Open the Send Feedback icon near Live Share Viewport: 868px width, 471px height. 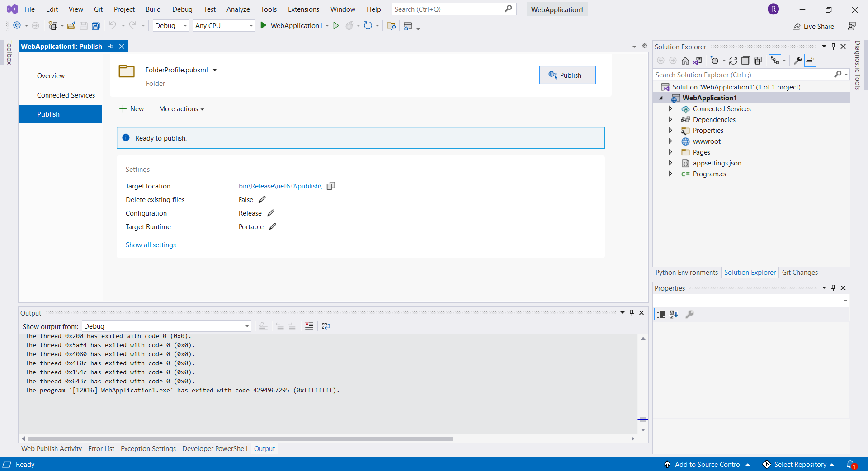click(852, 26)
